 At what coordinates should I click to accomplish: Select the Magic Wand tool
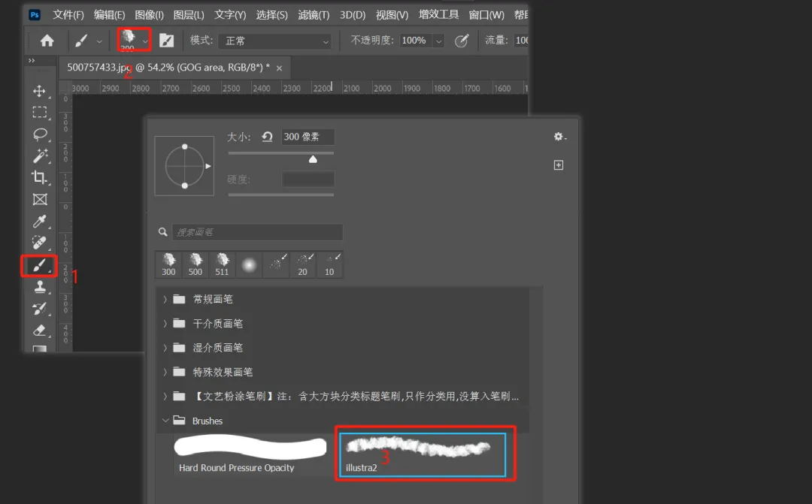[40, 155]
